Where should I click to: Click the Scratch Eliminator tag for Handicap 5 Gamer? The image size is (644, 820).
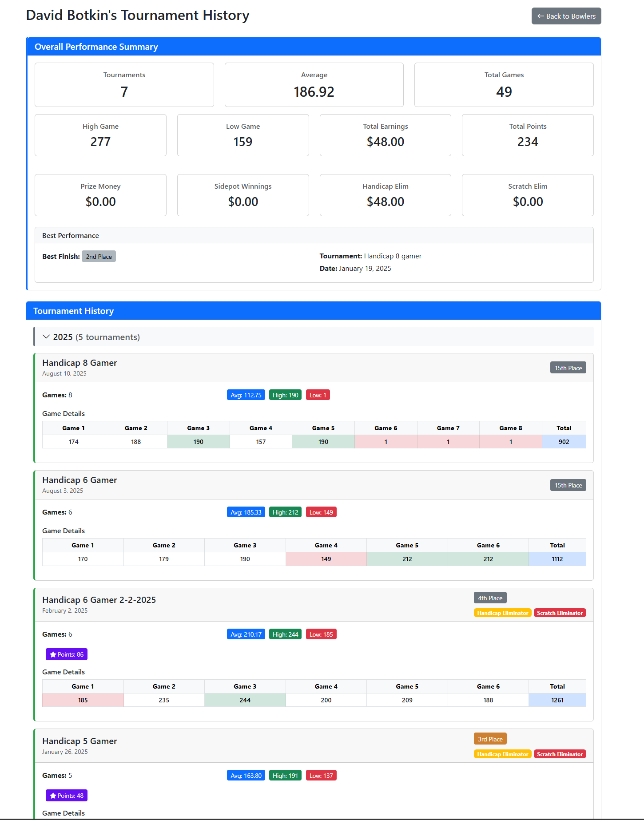(x=560, y=754)
